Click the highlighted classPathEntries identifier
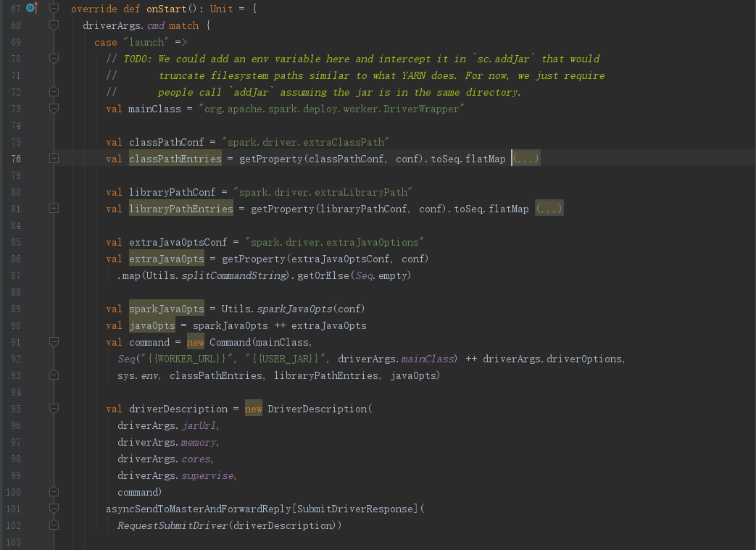Viewport: 756px width, 550px height. [175, 158]
